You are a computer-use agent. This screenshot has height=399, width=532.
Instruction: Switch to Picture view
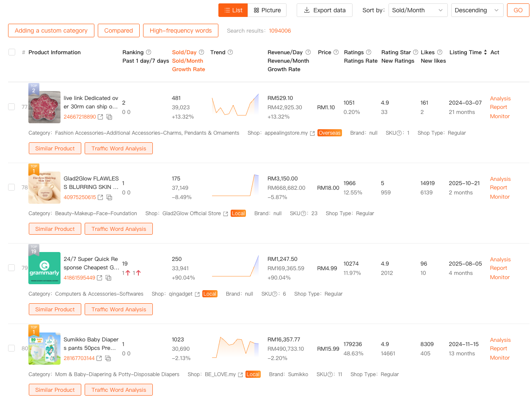coord(267,10)
